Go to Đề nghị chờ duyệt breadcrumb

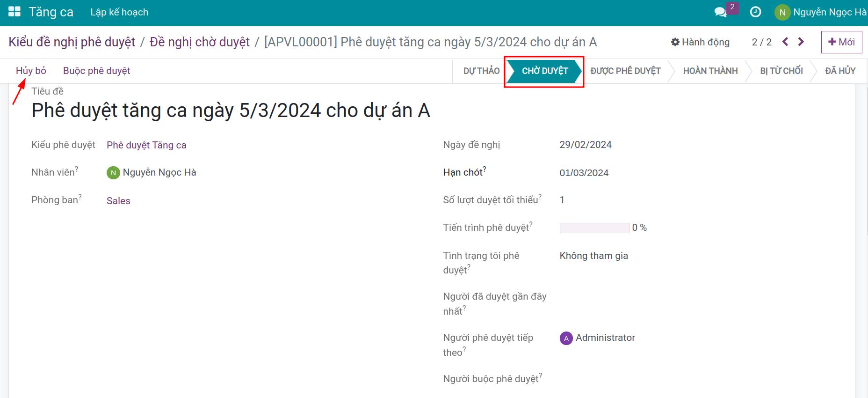click(200, 42)
